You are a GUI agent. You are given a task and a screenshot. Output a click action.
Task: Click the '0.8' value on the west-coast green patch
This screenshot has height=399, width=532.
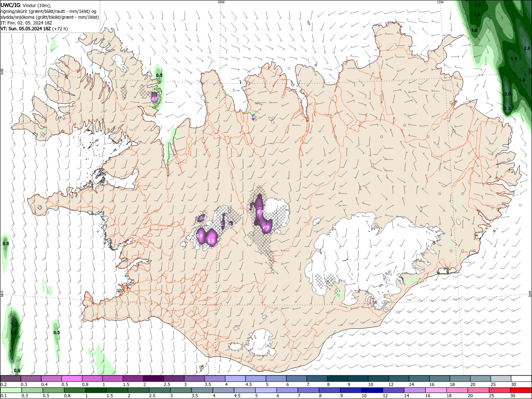pos(6,244)
